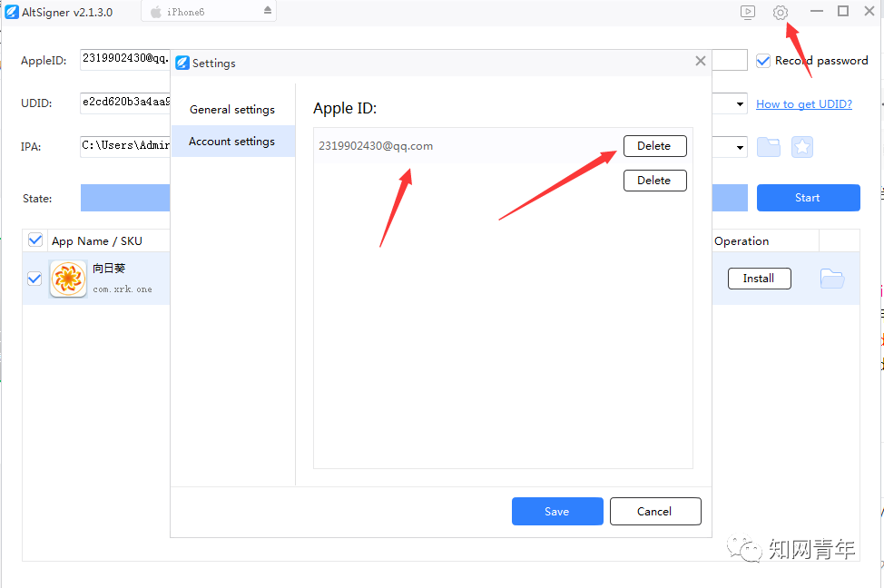Minimize the AltSigner window
Viewport: 884px width, 588px height.
pyautogui.click(x=816, y=11)
